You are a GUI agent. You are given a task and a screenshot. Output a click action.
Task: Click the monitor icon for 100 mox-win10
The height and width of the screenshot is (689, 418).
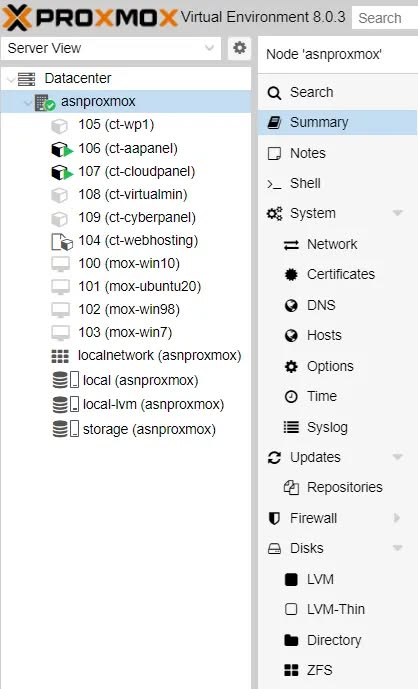[60, 265]
